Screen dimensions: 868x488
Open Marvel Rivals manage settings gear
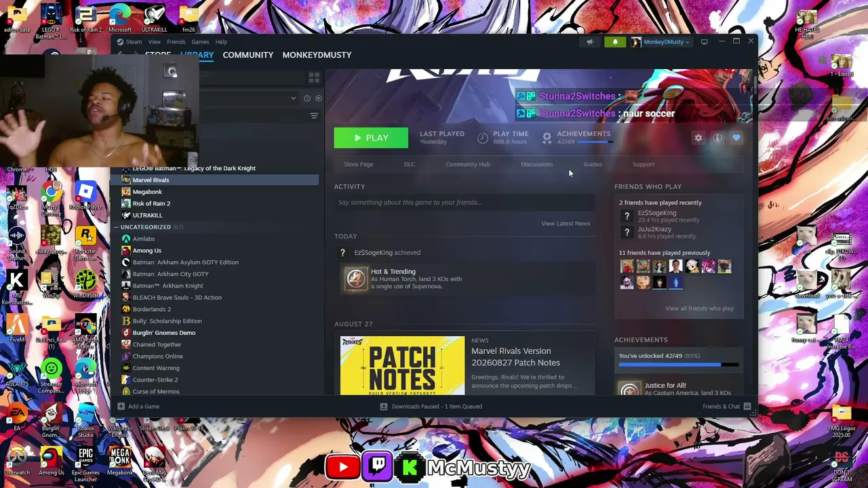pos(698,138)
